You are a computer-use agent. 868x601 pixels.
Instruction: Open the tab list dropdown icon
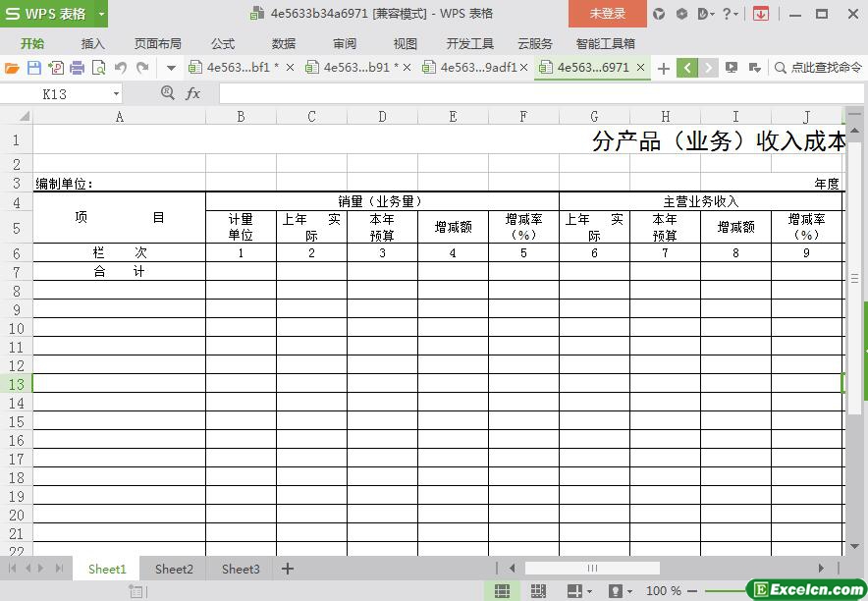click(x=754, y=68)
